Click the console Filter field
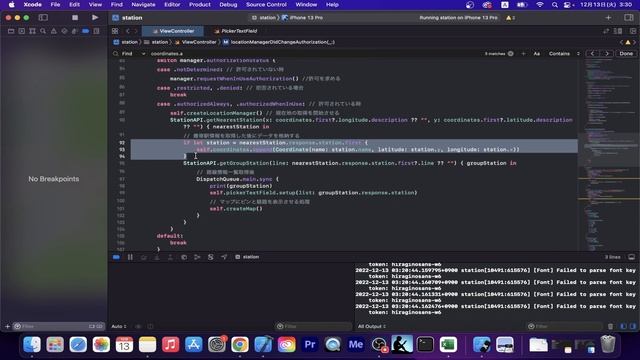Screen dimensions: 640x360 click(564, 326)
